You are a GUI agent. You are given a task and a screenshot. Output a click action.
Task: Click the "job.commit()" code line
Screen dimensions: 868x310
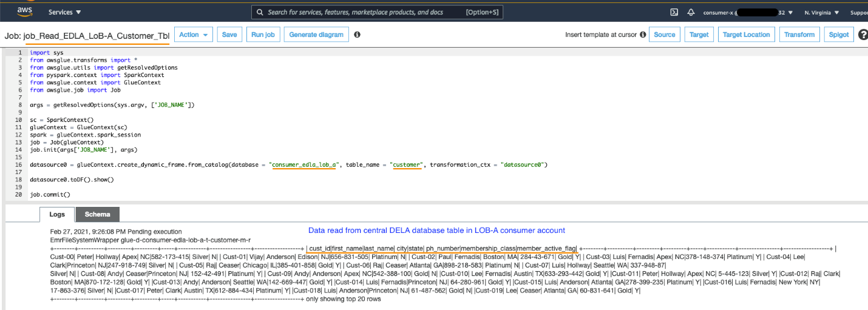50,195
